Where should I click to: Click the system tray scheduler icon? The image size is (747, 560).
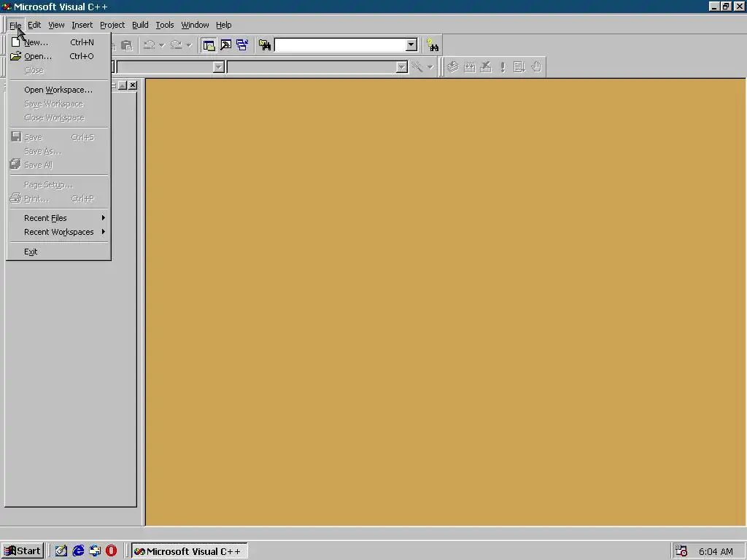[x=681, y=551]
